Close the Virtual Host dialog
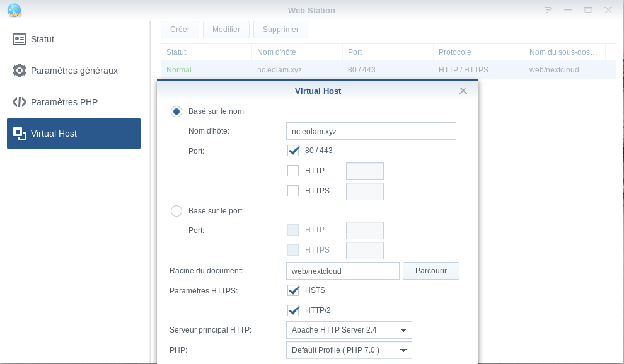This screenshot has width=624, height=364. [x=463, y=91]
